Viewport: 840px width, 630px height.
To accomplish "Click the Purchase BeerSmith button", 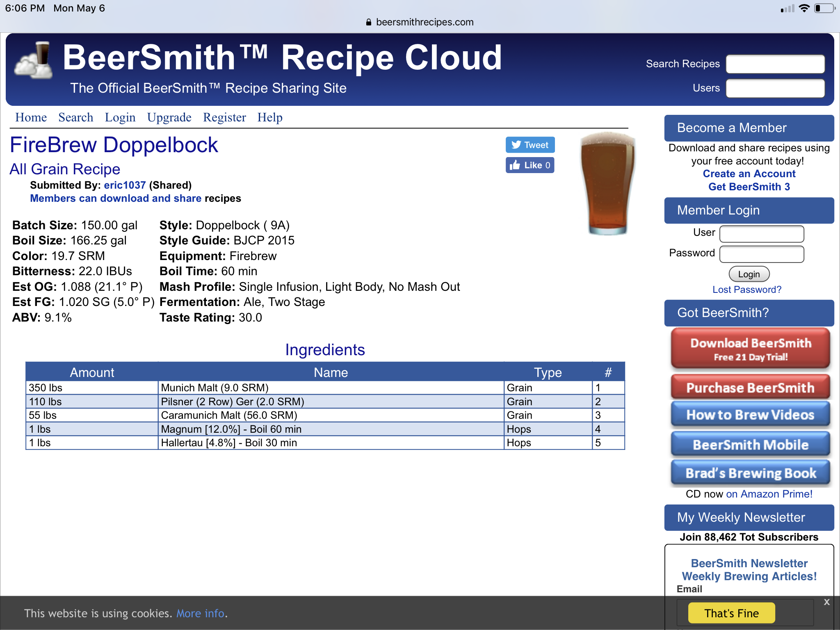I will tap(751, 387).
